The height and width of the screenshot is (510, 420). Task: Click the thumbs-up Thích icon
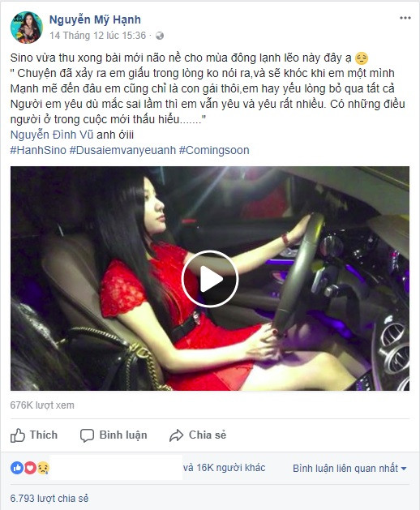[18, 435]
